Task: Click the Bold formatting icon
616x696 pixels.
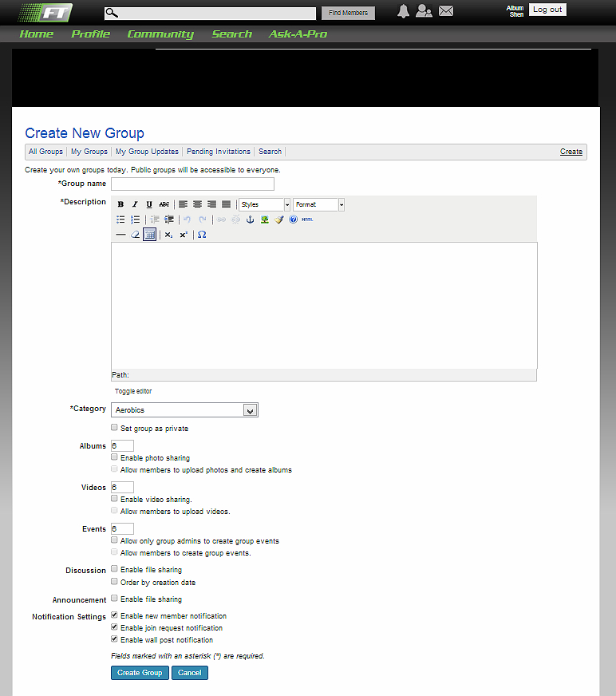Action: click(x=120, y=204)
